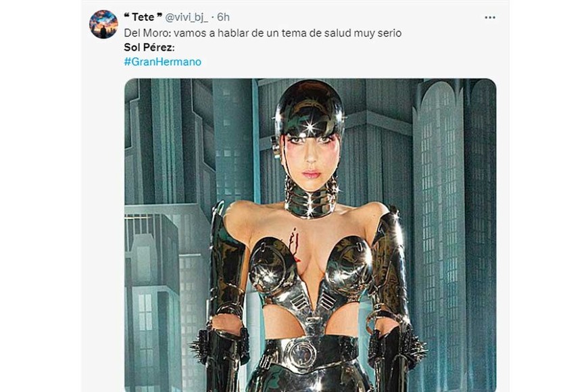
Task: Visit the vivi_bj_ account page
Action: (186, 18)
